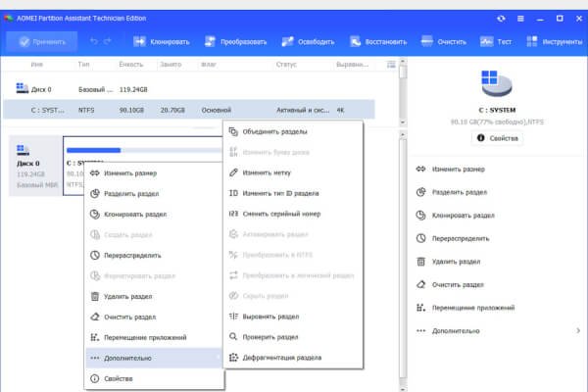Open the Восстановить toolbar tool

click(x=378, y=41)
